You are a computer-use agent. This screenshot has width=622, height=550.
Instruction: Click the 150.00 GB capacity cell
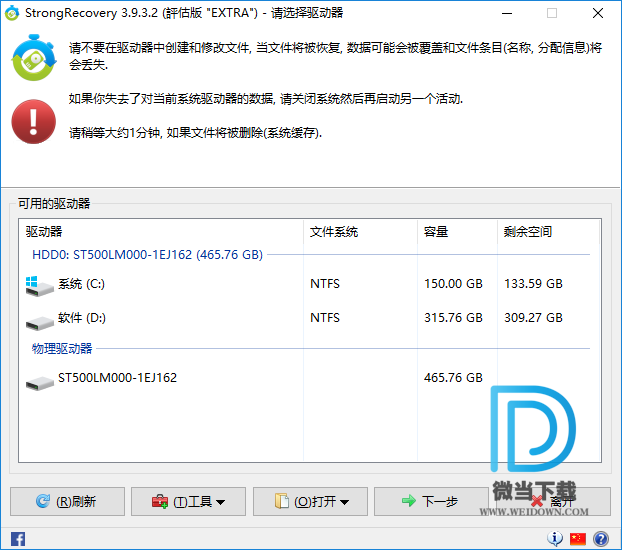click(x=453, y=284)
